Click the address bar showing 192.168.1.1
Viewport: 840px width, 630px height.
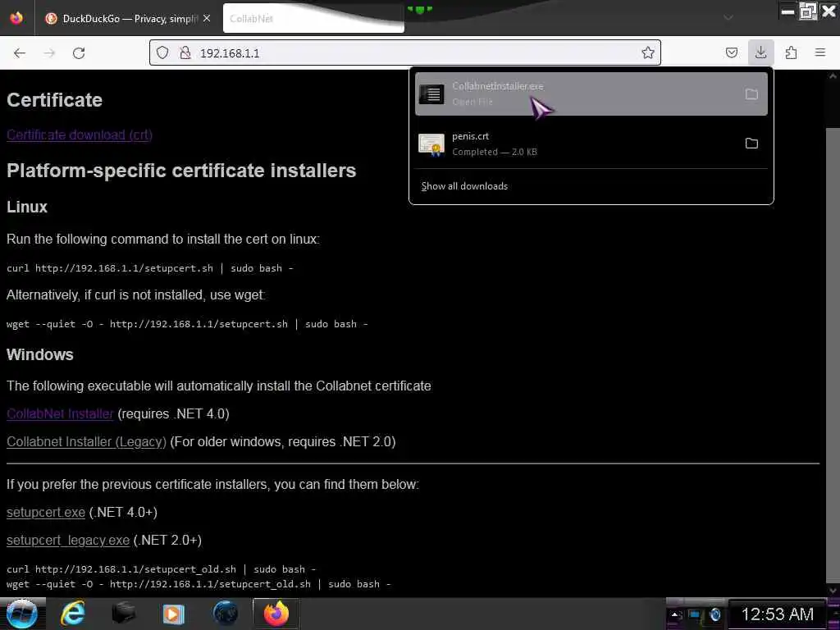click(x=405, y=52)
